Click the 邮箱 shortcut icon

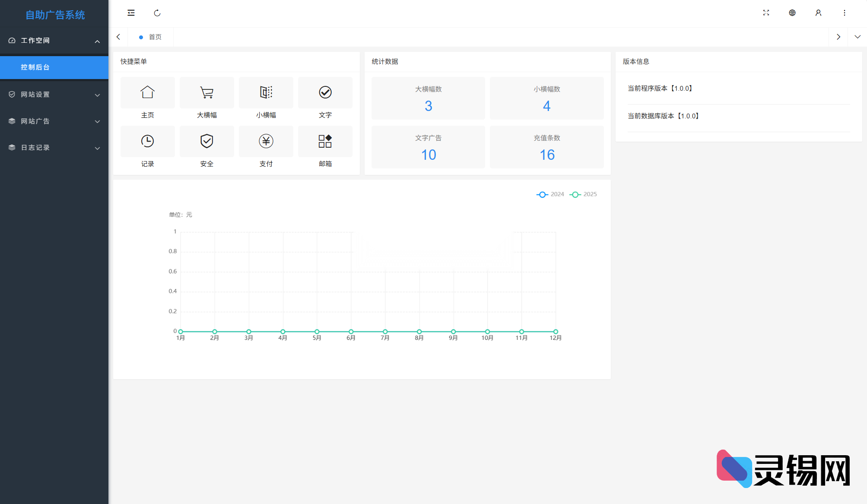coord(325,141)
